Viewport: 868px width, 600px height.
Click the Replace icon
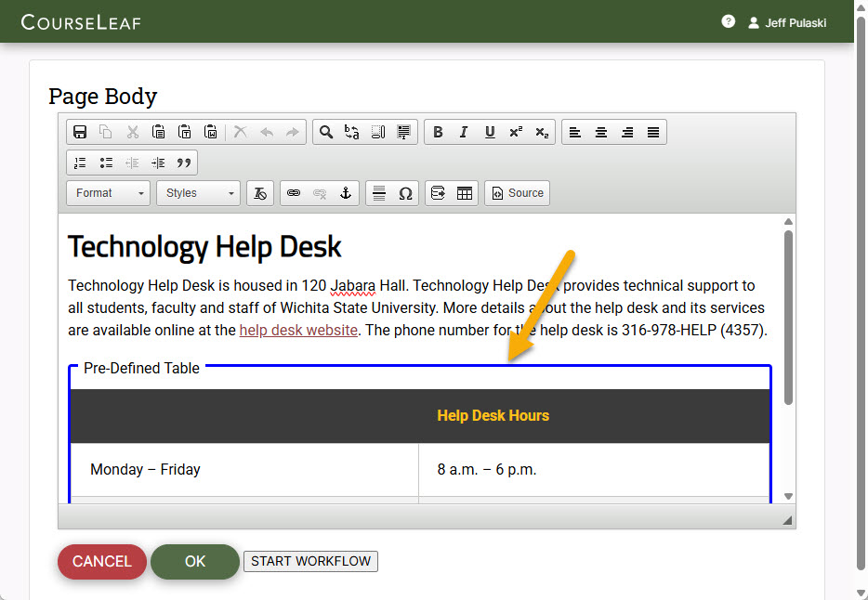click(351, 132)
